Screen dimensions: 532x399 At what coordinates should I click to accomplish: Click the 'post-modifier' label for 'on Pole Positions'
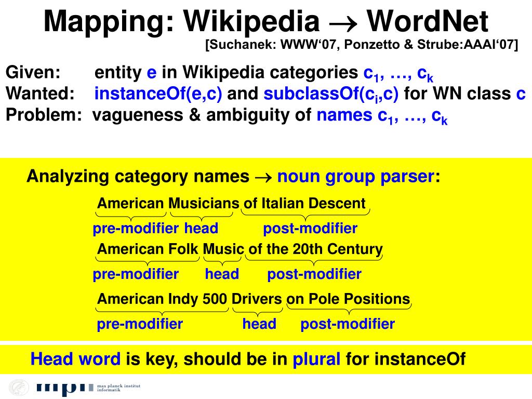[x=348, y=324]
